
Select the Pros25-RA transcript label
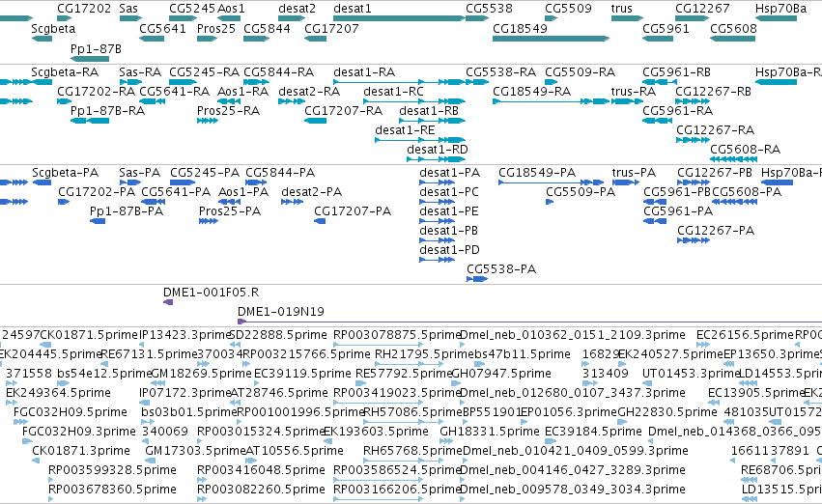click(x=229, y=110)
